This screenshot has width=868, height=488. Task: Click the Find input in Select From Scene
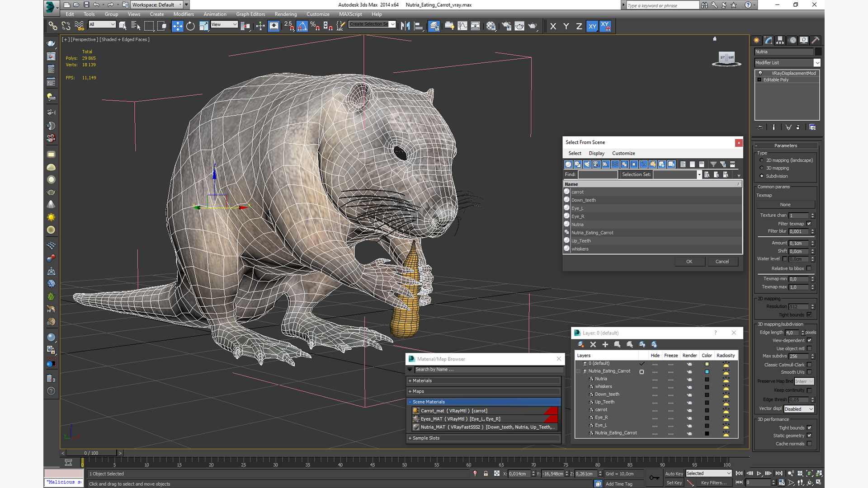coord(598,174)
